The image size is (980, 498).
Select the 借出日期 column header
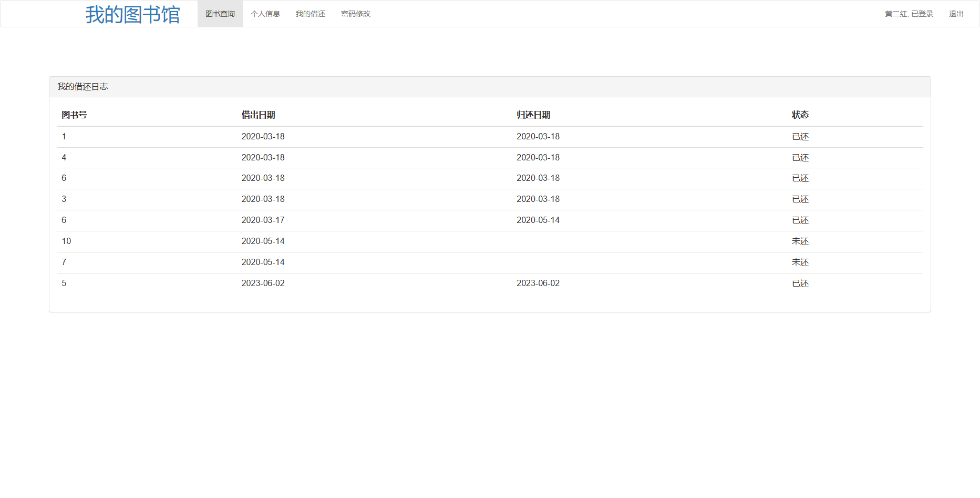click(258, 115)
